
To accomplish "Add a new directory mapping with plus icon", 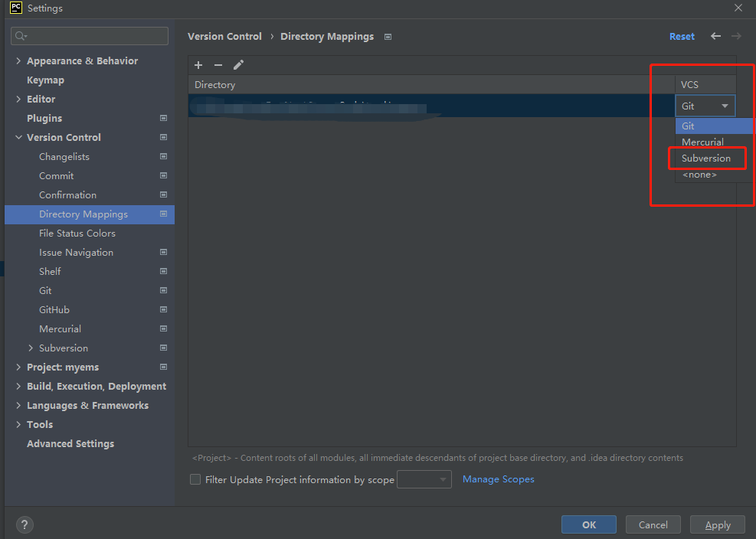I will [198, 65].
